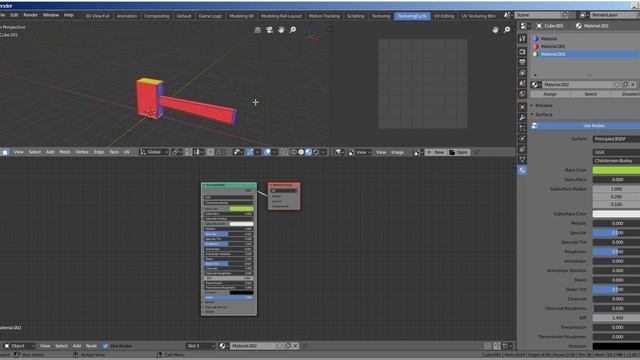Image resolution: width=640 pixels, height=360 pixels.
Task: Click the green Base Color swatch in properties
Action: pos(616,170)
